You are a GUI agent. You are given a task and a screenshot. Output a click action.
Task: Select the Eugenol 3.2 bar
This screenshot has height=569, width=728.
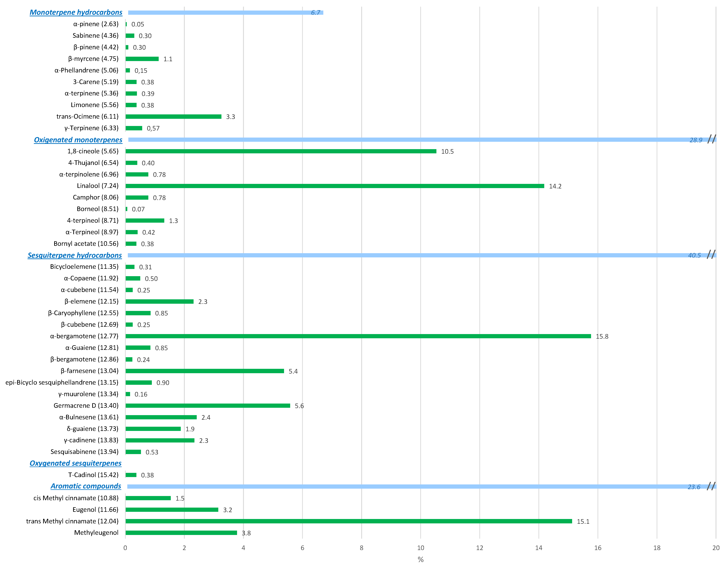[x=172, y=510]
